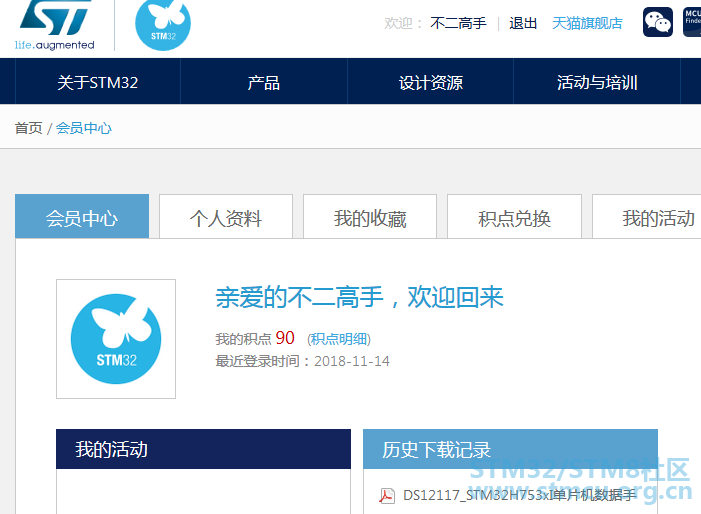This screenshot has height=514, width=701.
Task: Click the 退出 logout link
Action: (523, 23)
